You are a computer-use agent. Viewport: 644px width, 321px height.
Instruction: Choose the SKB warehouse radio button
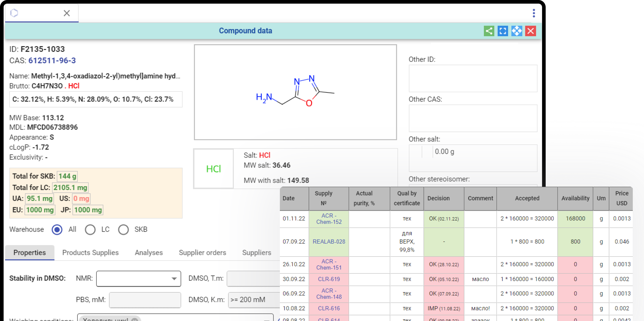pos(123,229)
